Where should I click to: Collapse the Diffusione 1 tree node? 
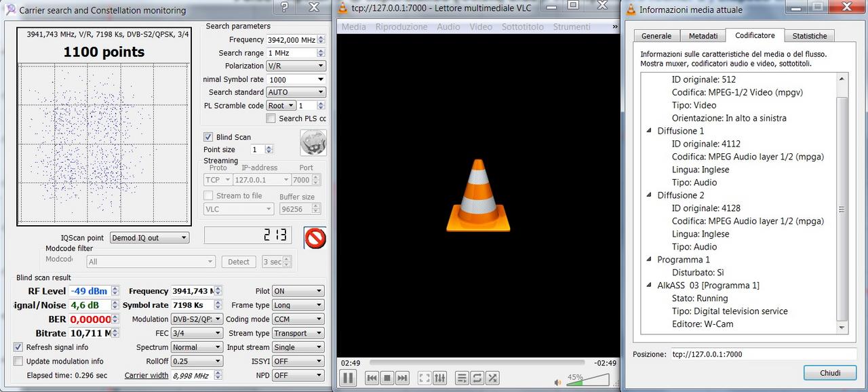click(649, 131)
